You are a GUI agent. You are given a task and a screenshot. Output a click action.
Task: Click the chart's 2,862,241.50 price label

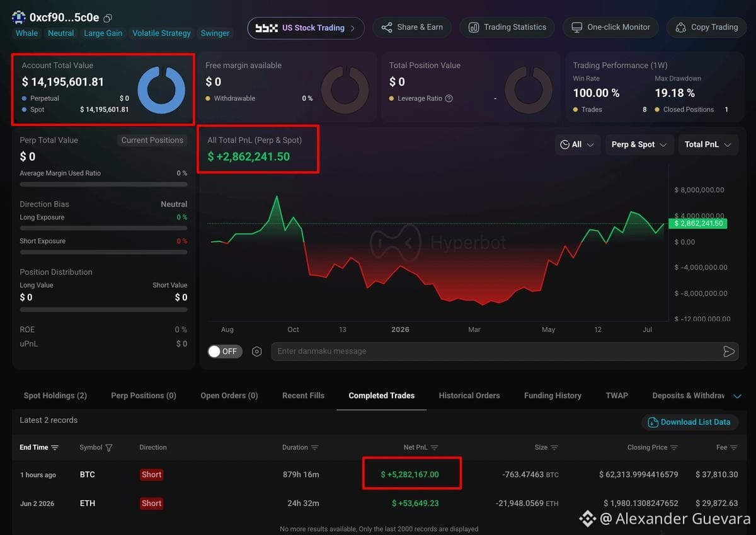[x=699, y=224]
